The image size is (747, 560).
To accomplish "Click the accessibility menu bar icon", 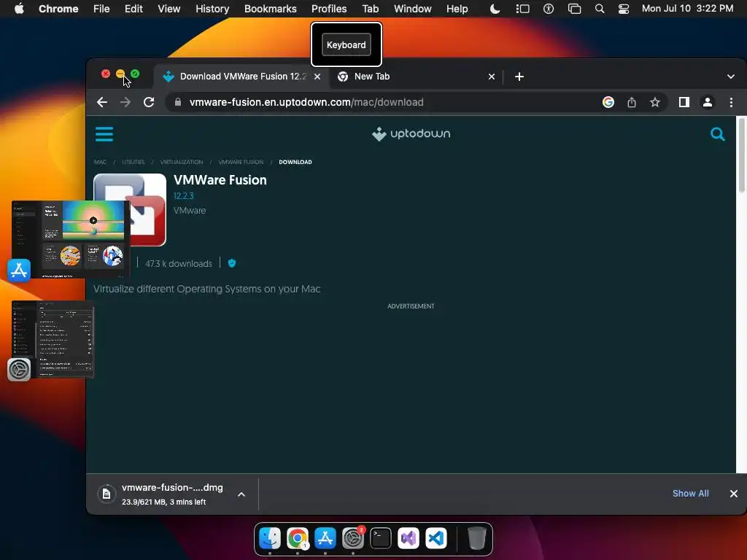I will [549, 9].
